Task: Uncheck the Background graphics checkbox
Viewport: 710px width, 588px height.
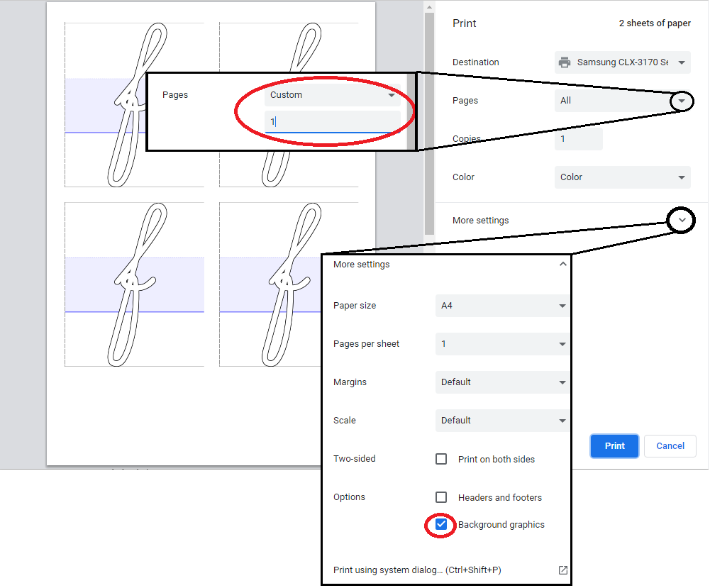Action: (441, 525)
